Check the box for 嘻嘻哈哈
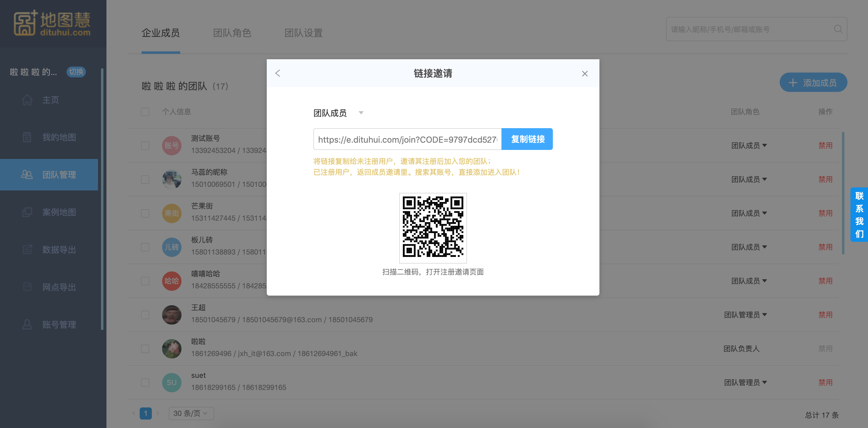The height and width of the screenshot is (428, 868). (145, 281)
